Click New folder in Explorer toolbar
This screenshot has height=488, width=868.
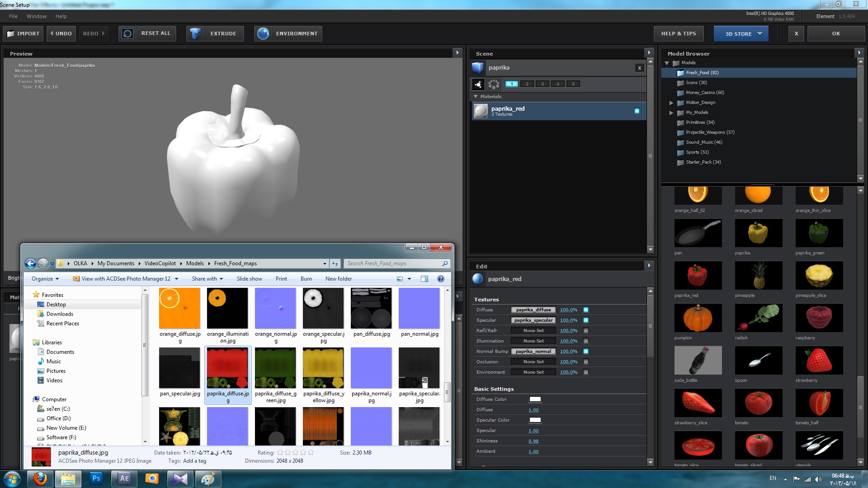[x=339, y=279]
